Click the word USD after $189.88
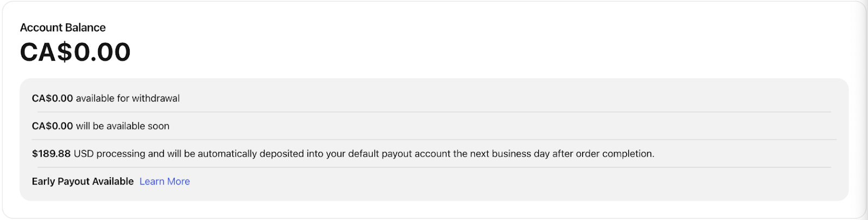Screen dimensions: 868x220 tap(84, 154)
